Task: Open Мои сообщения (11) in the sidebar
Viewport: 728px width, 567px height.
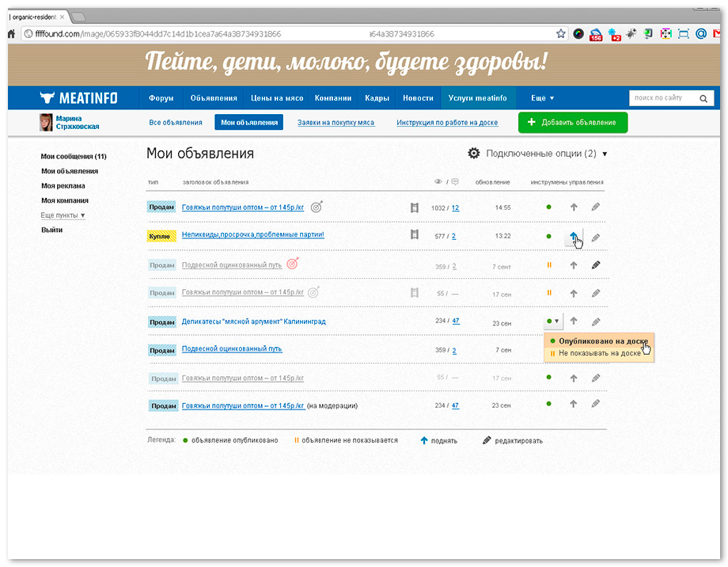Action: tap(74, 156)
